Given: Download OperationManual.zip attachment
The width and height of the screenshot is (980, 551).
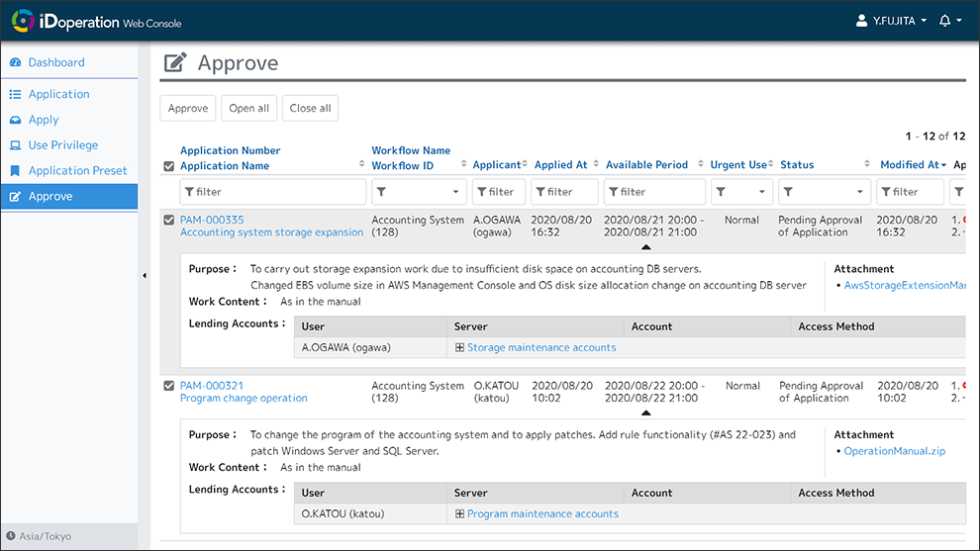Looking at the screenshot, I should (895, 451).
